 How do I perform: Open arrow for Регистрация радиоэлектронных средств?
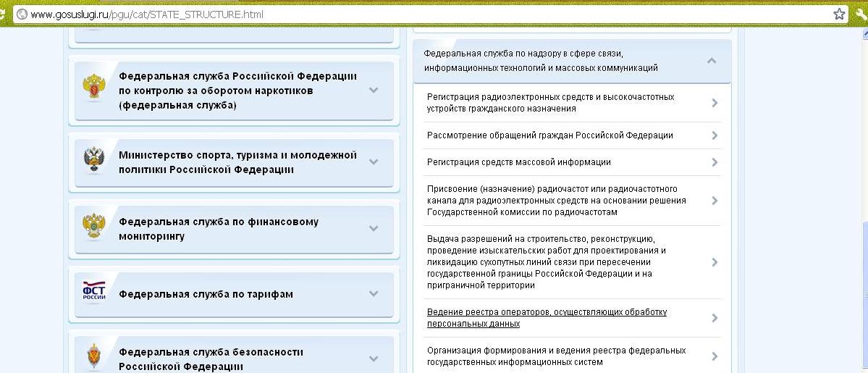coord(715,103)
